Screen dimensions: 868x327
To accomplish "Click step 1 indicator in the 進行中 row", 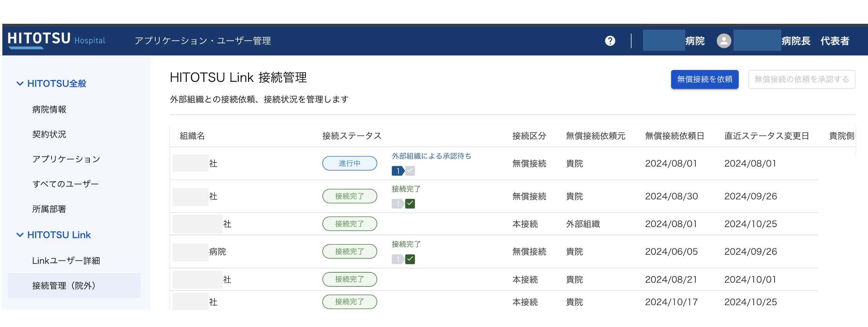I will click(x=398, y=171).
